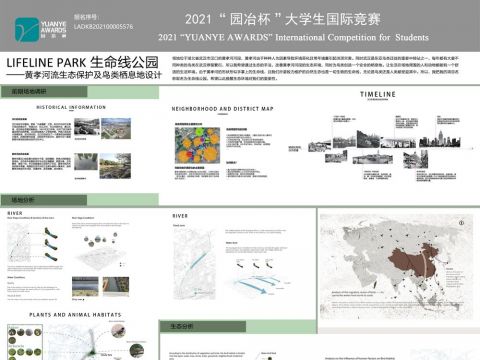
Task: Open the neighborhood map with orange circles
Action: click(x=197, y=145)
